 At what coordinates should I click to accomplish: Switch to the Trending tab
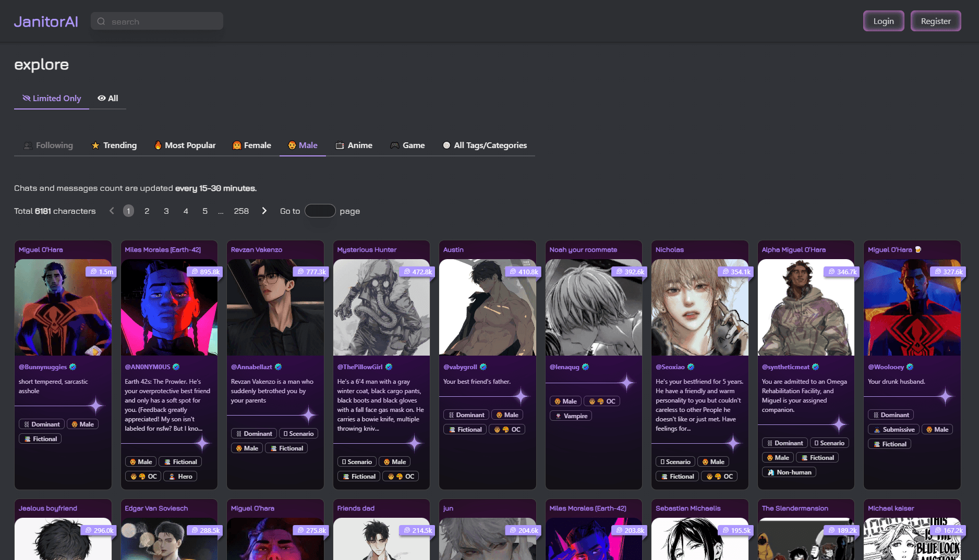(114, 145)
